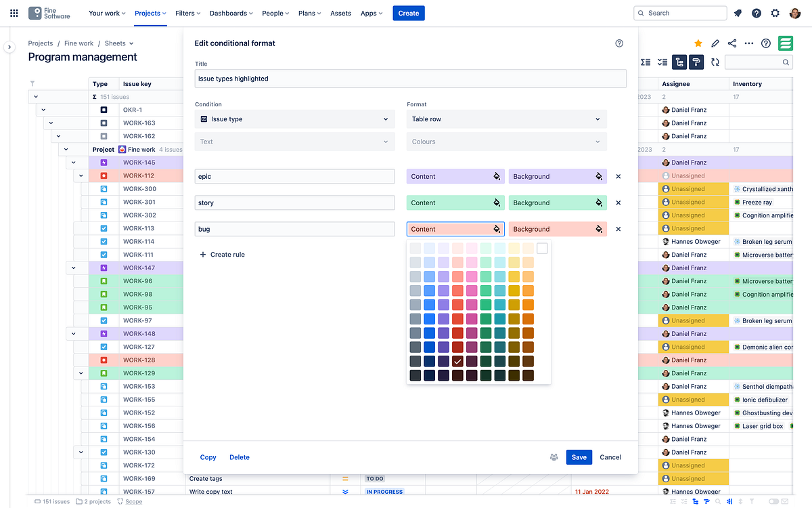The height and width of the screenshot is (508, 812).
Task: Click the checked dark red swatch checkmark
Action: coord(457,361)
